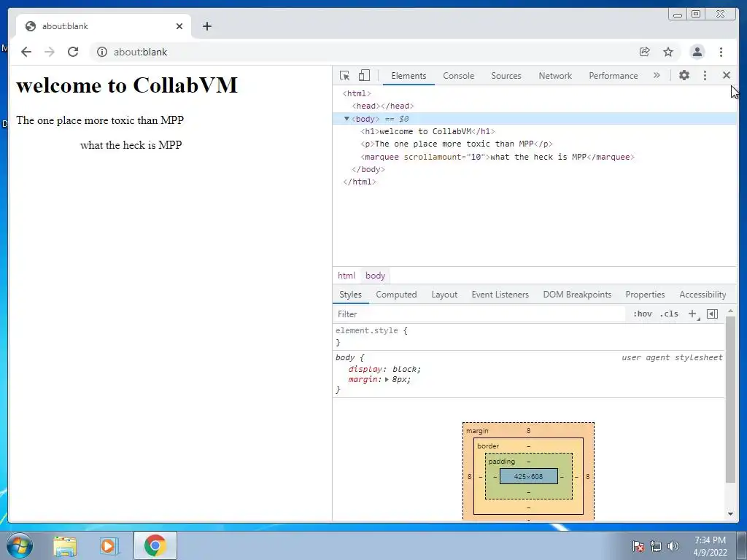Open the Windows Start menu

click(x=20, y=545)
